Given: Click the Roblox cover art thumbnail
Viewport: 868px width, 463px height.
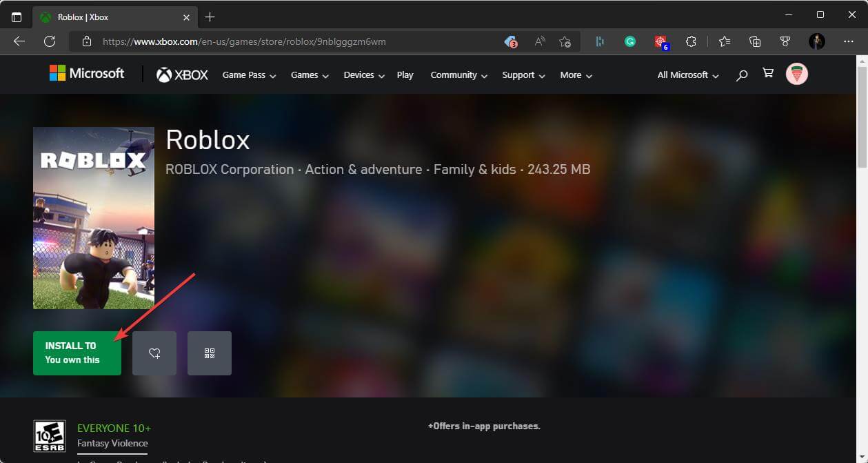Looking at the screenshot, I should coord(93,217).
